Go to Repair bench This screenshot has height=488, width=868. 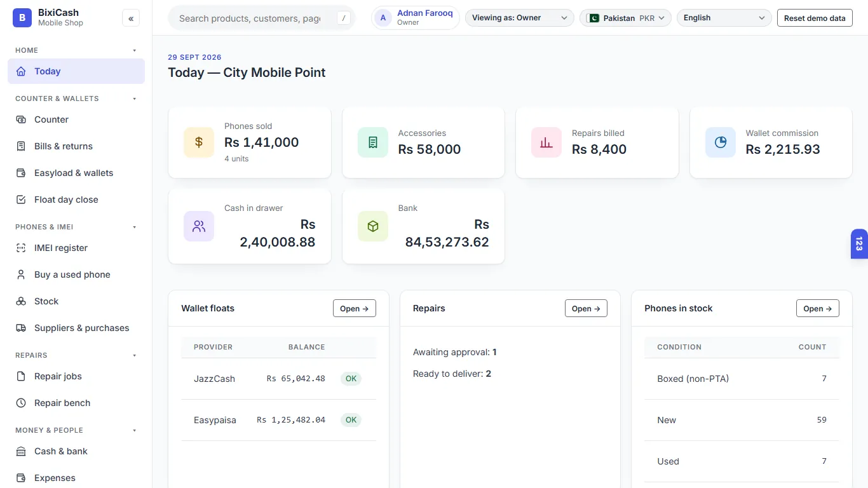click(76, 403)
